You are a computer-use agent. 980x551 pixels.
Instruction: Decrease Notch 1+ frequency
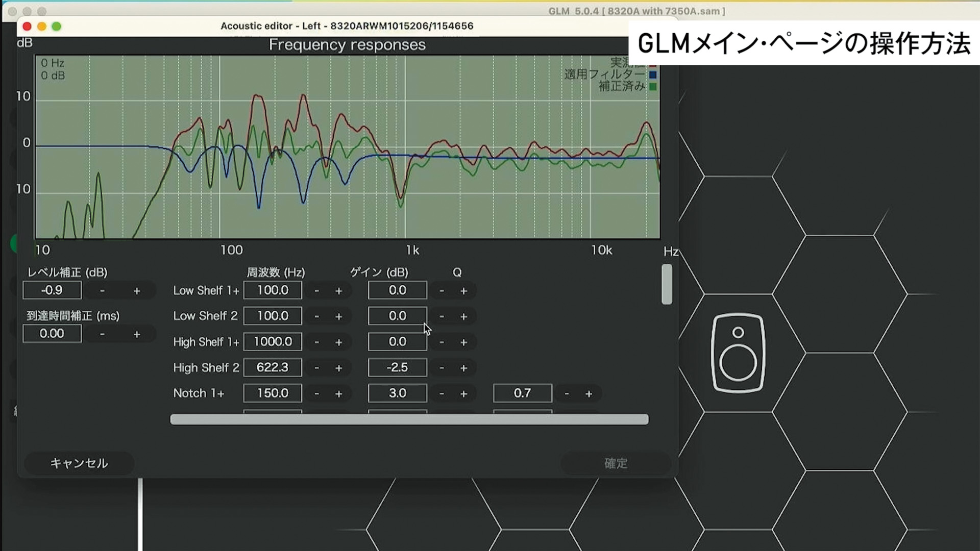316,394
